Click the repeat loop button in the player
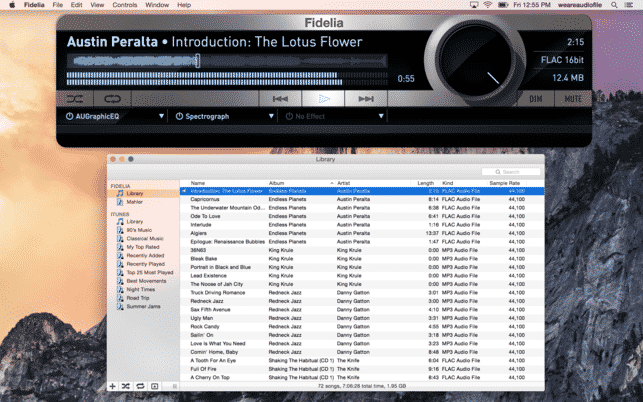The height and width of the screenshot is (402, 643). (111, 99)
